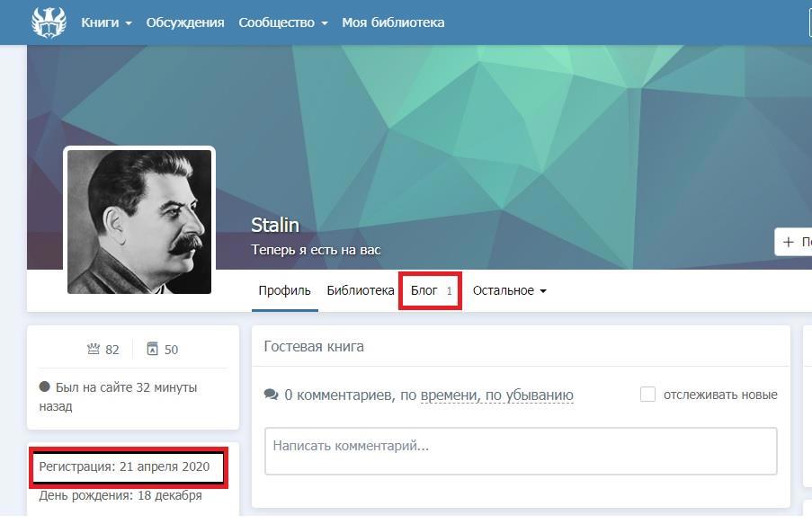
Task: Switch to the Библиотека profile tab
Action: (360, 290)
